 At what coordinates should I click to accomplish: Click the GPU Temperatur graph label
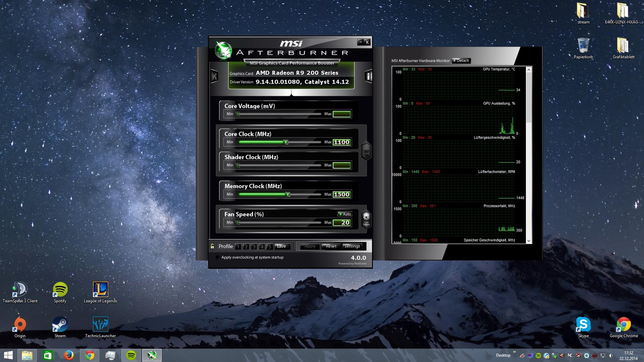[499, 69]
